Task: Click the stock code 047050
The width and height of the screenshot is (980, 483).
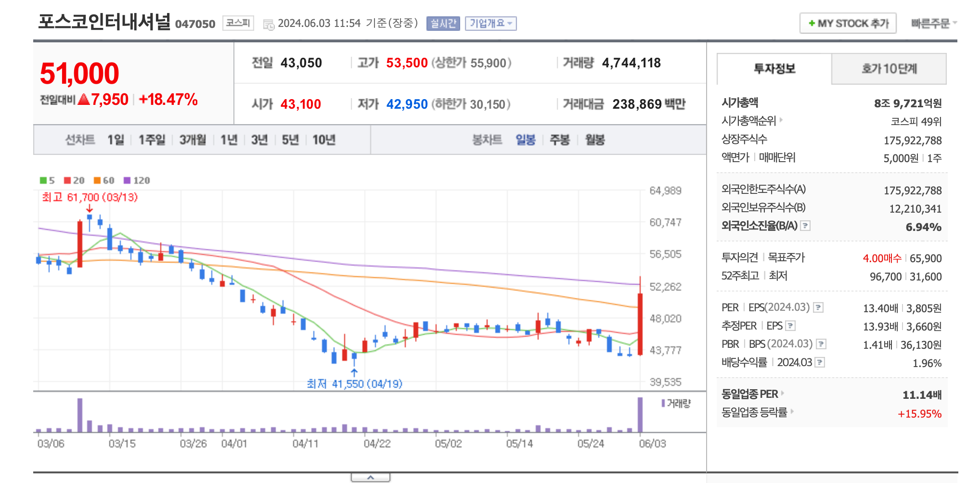Action: (195, 24)
